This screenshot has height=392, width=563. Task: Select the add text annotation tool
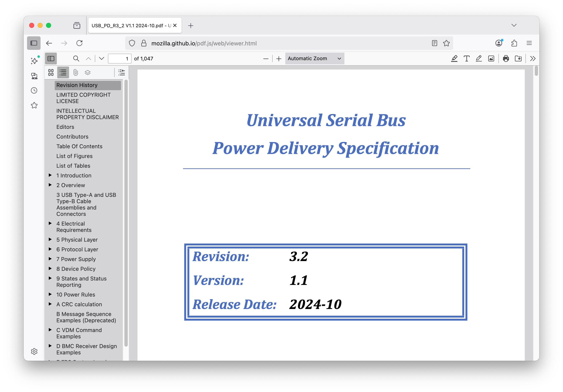466,58
